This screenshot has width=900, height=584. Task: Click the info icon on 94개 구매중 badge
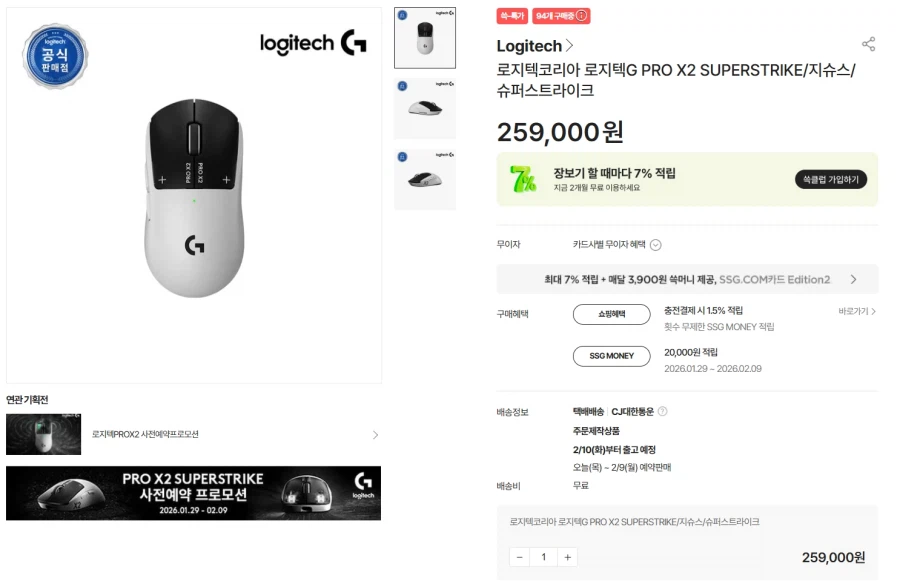[x=582, y=16]
